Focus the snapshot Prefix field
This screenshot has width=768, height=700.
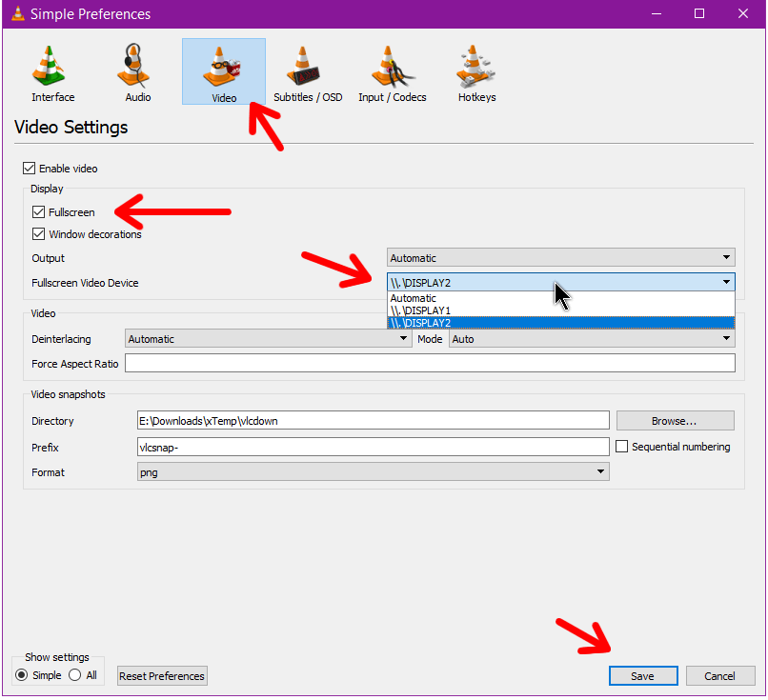374,447
